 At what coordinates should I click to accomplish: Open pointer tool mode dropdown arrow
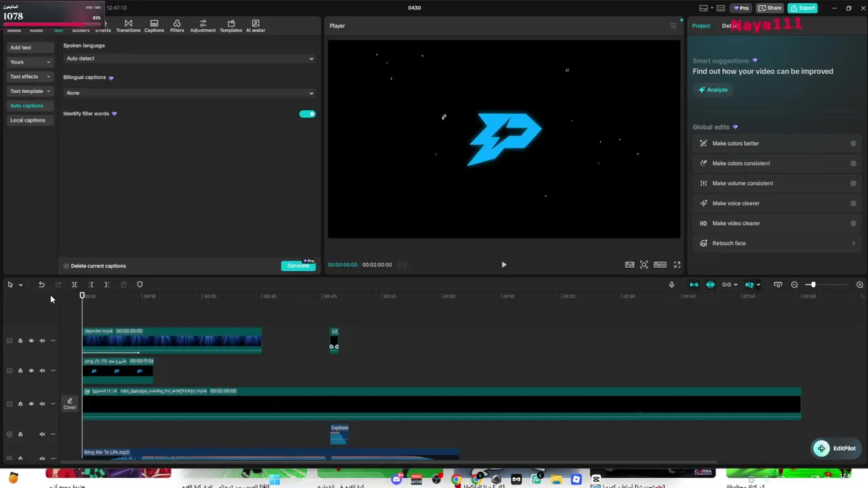(x=20, y=285)
